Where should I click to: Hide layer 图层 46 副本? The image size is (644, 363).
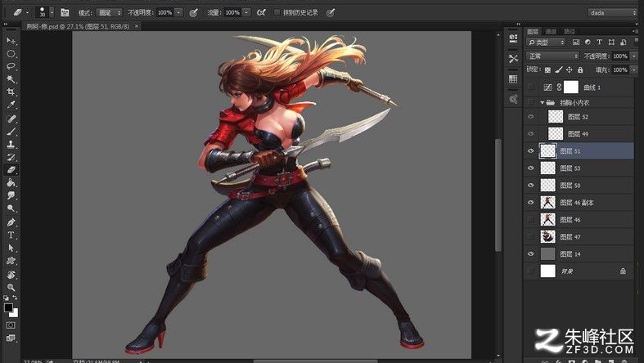[530, 202]
